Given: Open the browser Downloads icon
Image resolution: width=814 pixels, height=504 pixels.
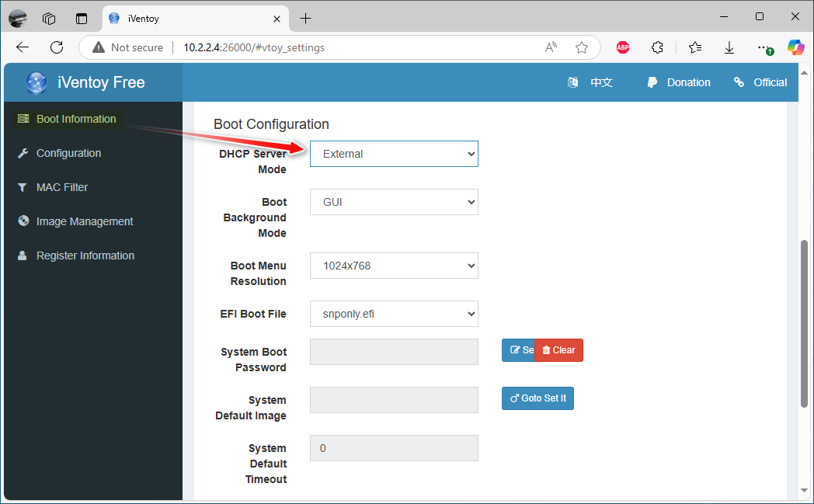Looking at the screenshot, I should pos(729,47).
